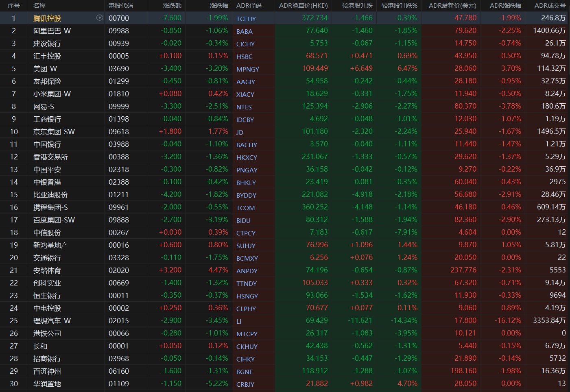
Task: Select 华润置地 stock name
Action: [x=47, y=384]
